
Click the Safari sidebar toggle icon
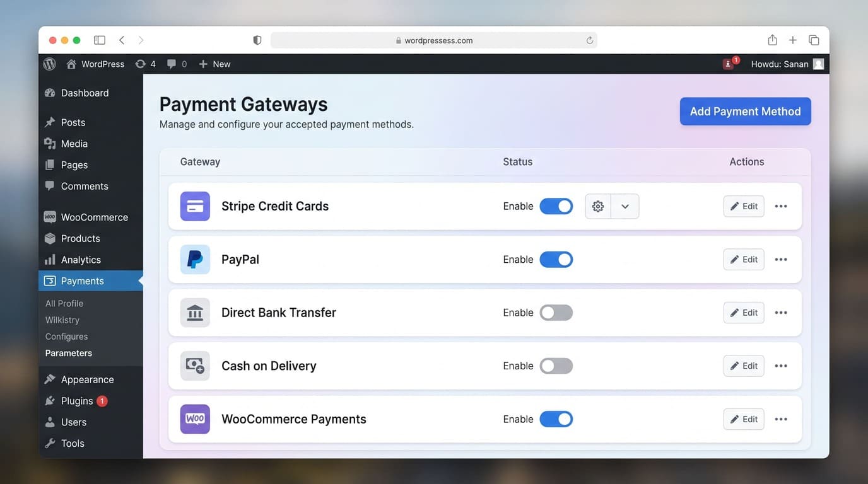tap(100, 40)
